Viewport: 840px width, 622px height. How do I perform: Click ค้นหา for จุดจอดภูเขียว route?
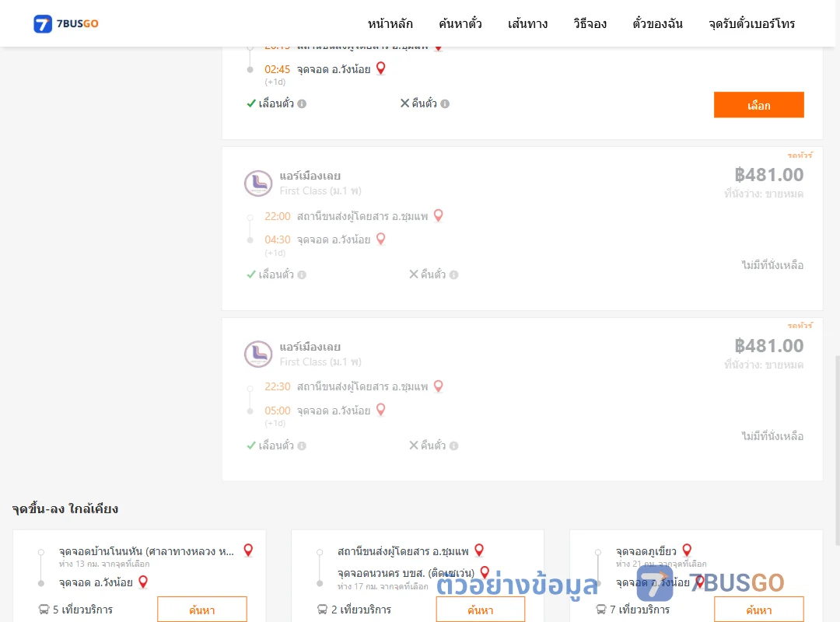[x=758, y=610]
